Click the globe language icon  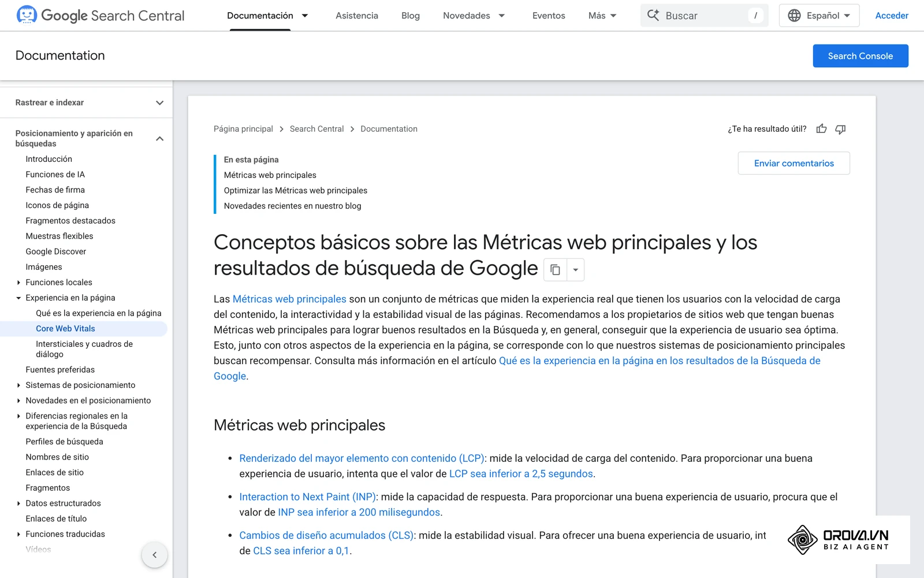point(794,16)
